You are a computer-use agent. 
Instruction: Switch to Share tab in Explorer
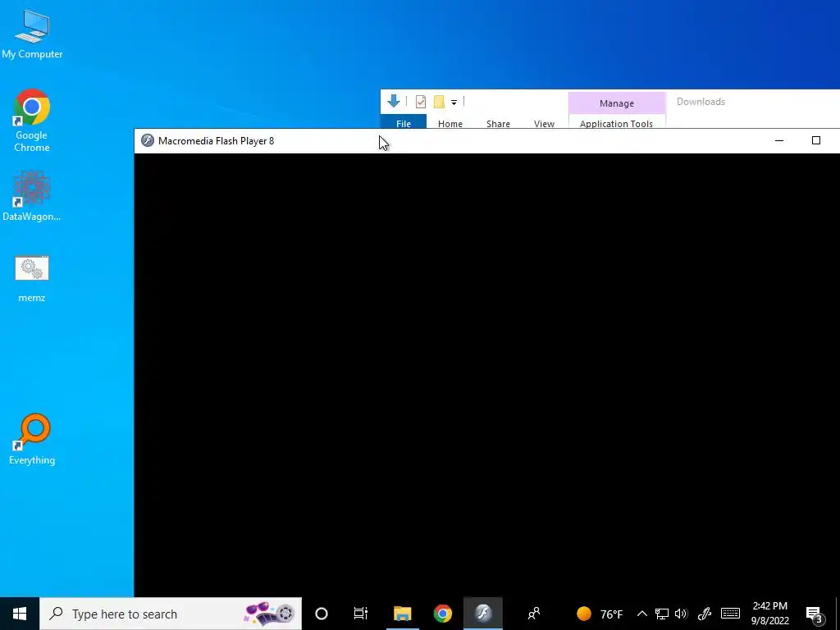pyautogui.click(x=498, y=123)
